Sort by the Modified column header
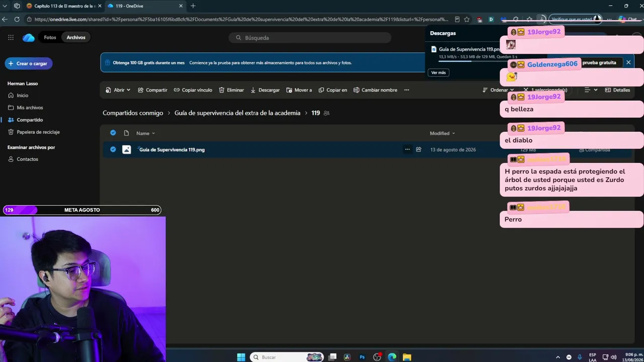This screenshot has height=362, width=644. pos(442,133)
